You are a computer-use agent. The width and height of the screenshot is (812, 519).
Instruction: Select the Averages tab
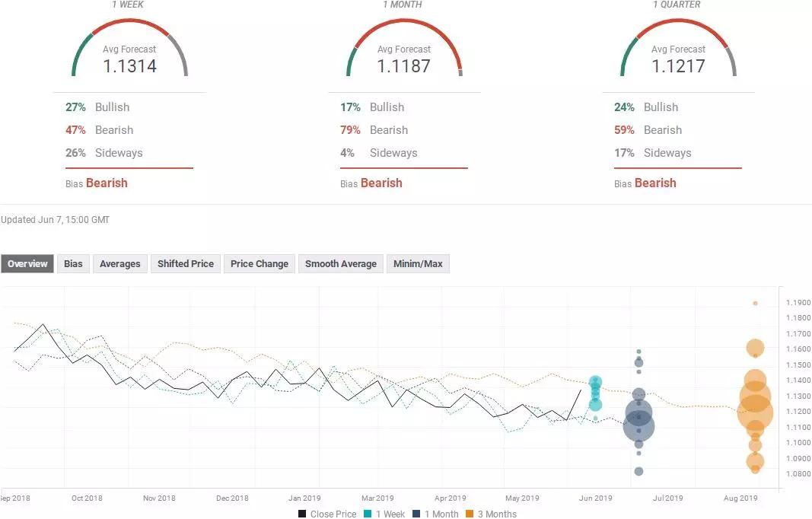tap(120, 264)
